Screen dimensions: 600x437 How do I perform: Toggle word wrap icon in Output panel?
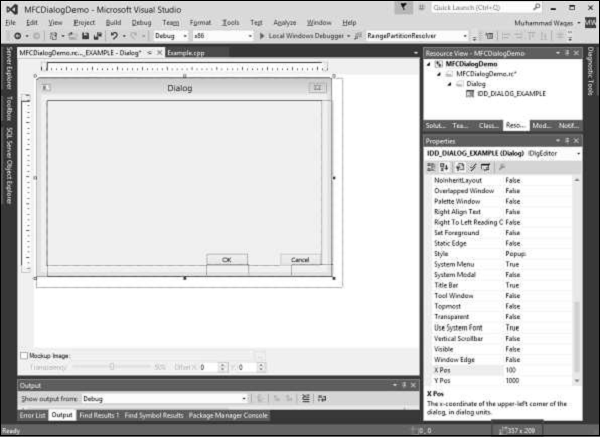pos(322,398)
